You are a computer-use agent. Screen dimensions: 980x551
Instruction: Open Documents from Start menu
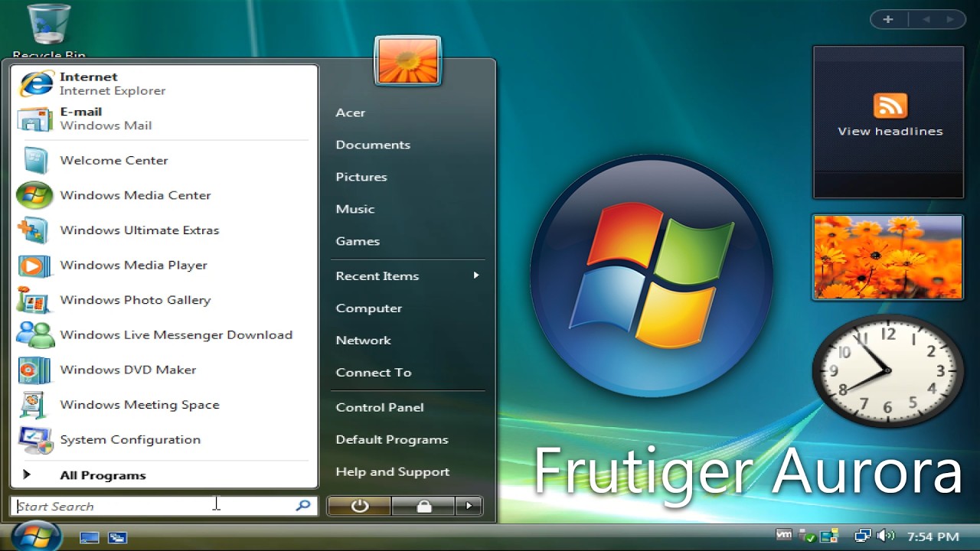[x=407, y=145]
